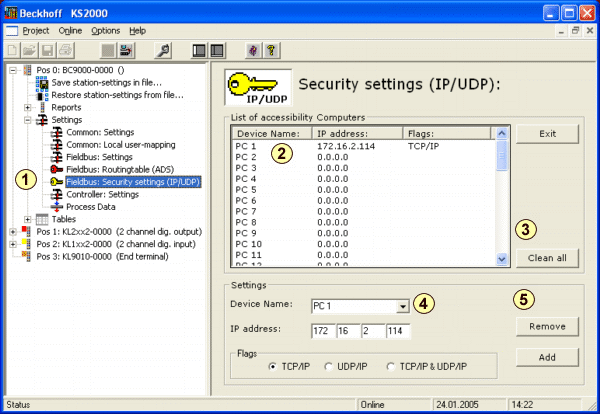600x414 pixels.
Task: Select the UDP/IP flag radio button
Action: pyautogui.click(x=330, y=367)
